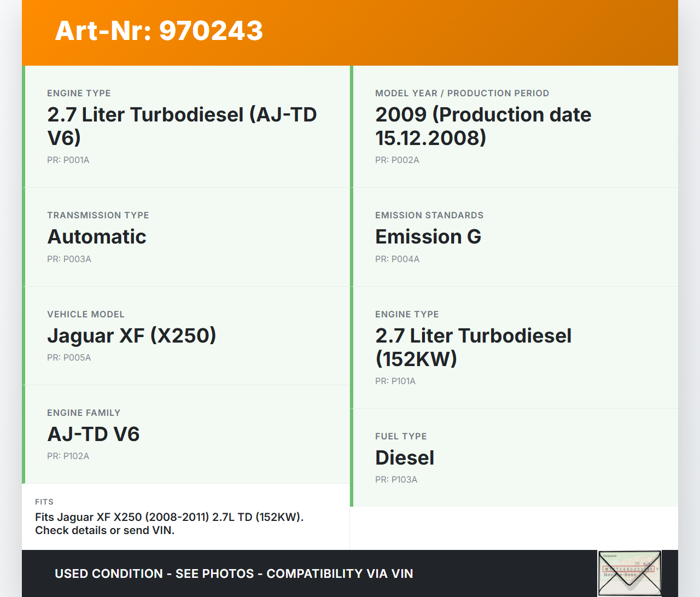Click the PR: P004A code

point(397,259)
